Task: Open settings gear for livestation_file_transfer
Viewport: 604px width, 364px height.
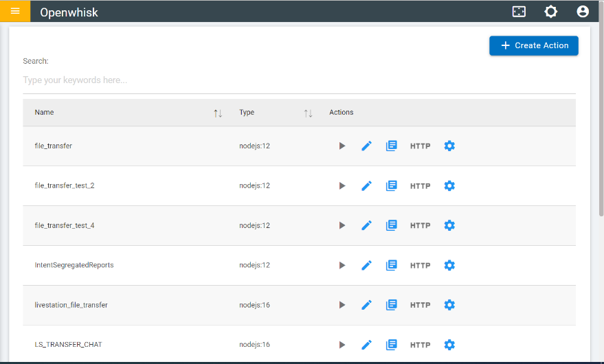Action: click(449, 305)
